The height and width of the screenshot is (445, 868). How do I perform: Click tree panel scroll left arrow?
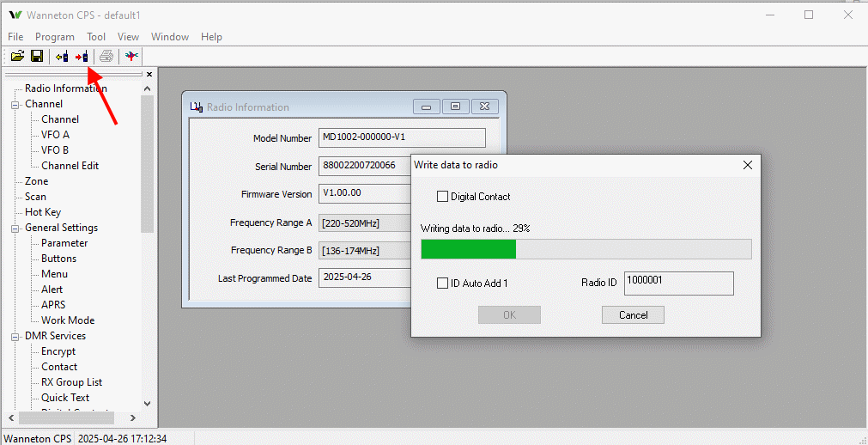coord(10,418)
